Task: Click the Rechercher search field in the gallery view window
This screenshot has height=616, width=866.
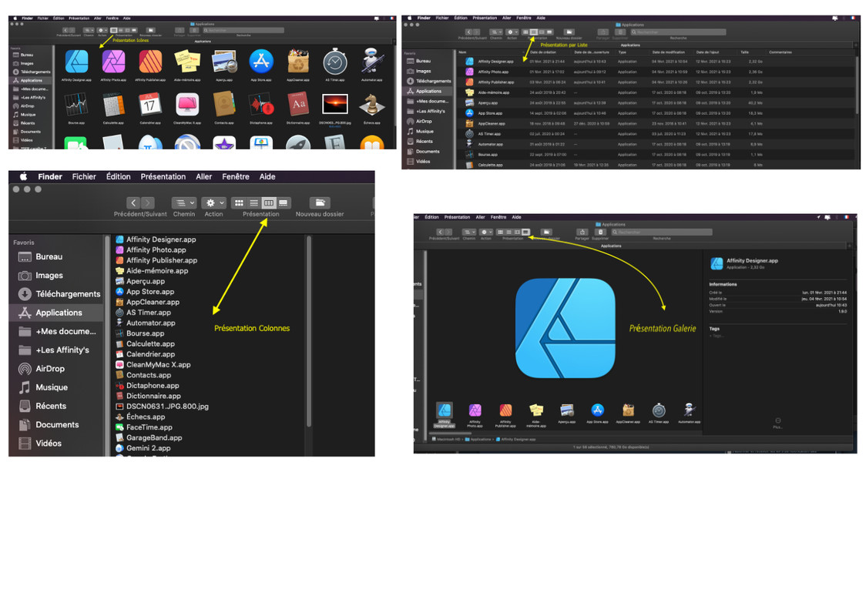Action: 661,233
